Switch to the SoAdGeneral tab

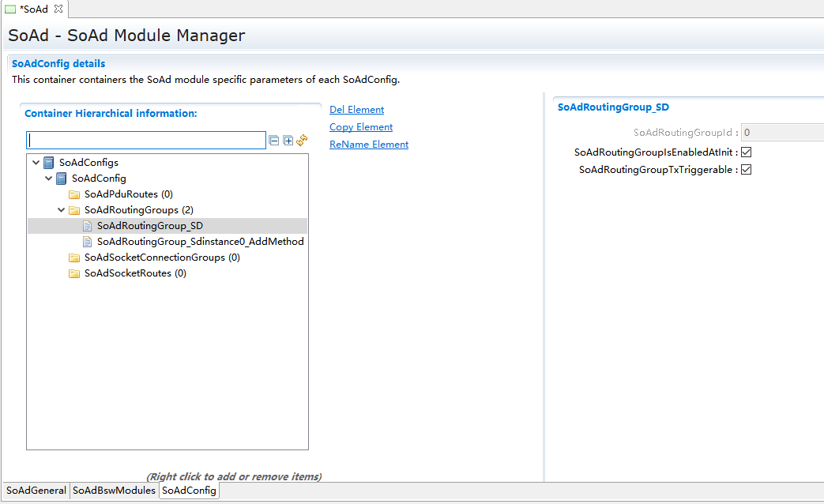pos(36,491)
